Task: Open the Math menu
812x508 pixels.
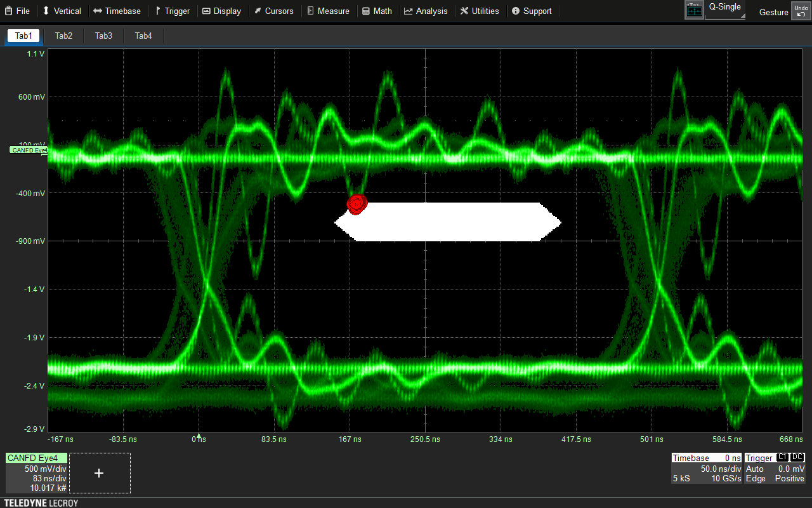Action: click(x=377, y=11)
